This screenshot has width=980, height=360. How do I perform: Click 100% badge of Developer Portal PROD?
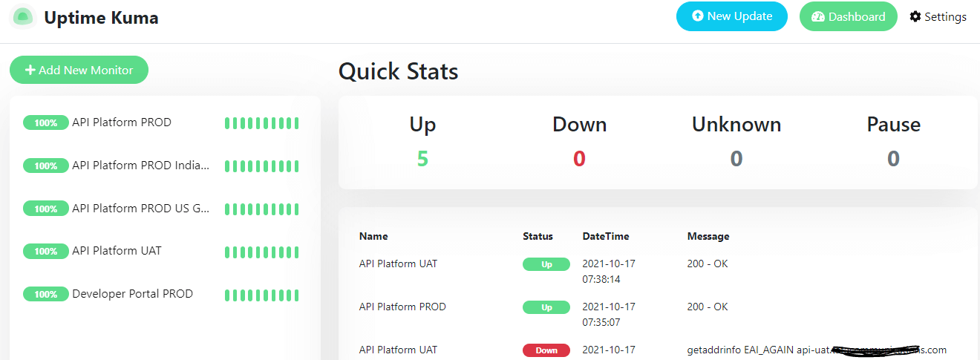[x=46, y=295]
